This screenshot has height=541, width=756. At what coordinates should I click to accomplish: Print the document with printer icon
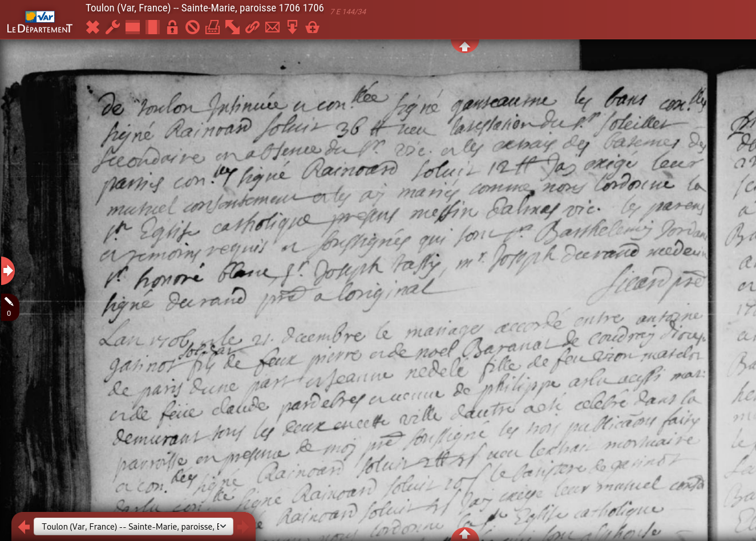[212, 27]
